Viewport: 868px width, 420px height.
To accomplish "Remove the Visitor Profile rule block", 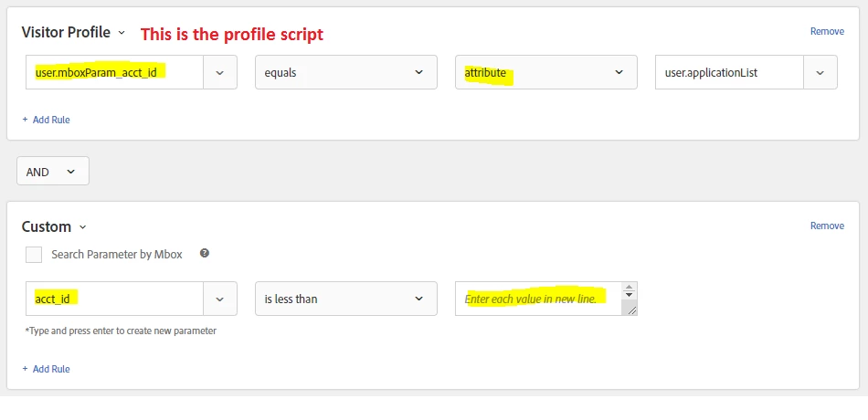I will coord(827,32).
